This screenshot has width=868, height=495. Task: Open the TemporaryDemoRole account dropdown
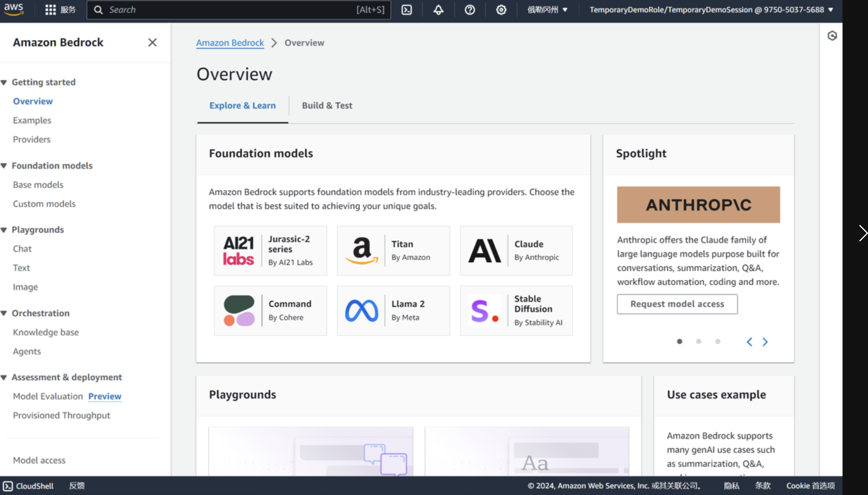point(711,10)
